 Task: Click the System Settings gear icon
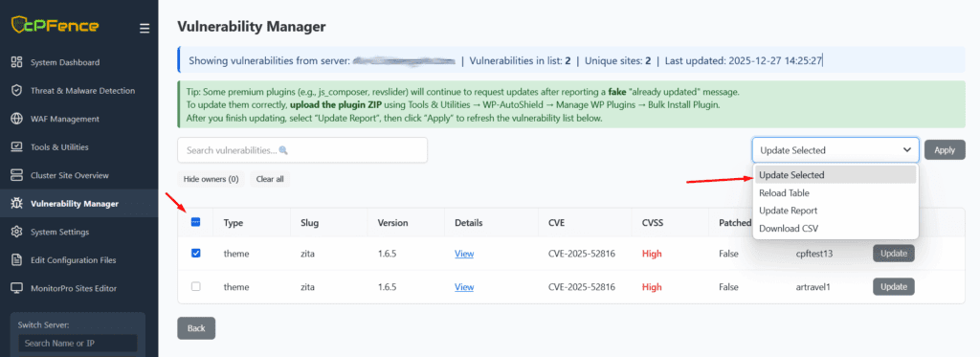coord(17,232)
